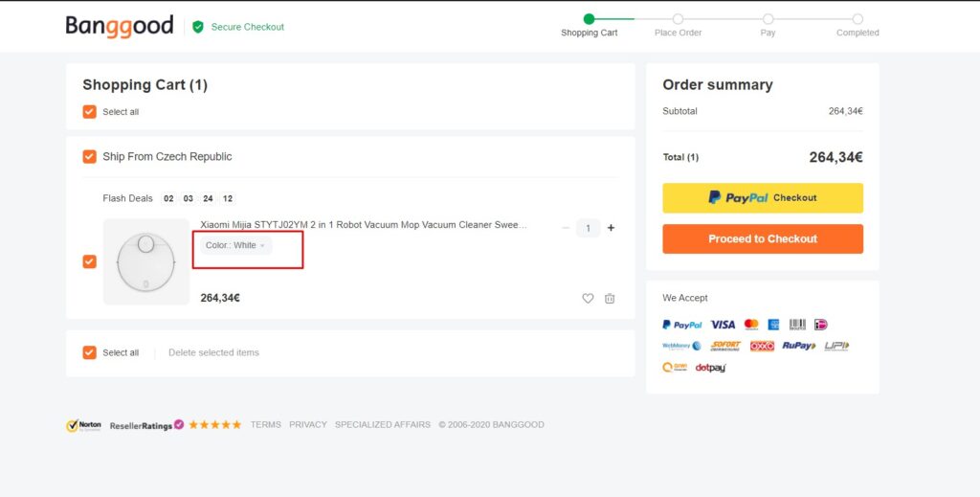Screen dimensions: 980x497
Task: Toggle the top Select all checkbox
Action: [89, 112]
